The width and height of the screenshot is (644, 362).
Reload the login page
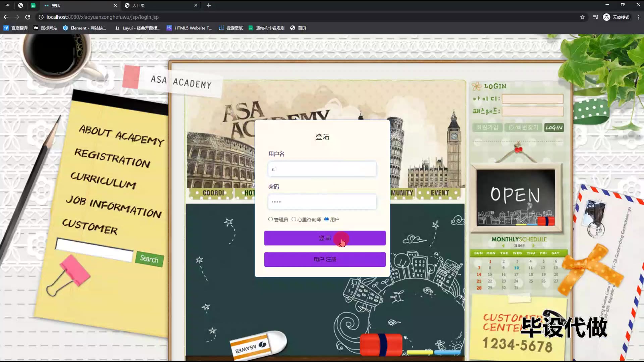[28, 17]
